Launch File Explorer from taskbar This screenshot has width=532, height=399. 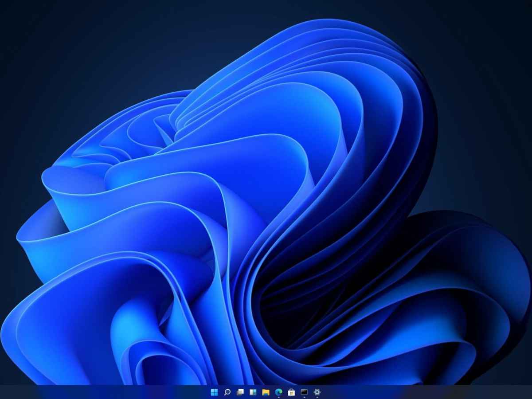tap(266, 392)
